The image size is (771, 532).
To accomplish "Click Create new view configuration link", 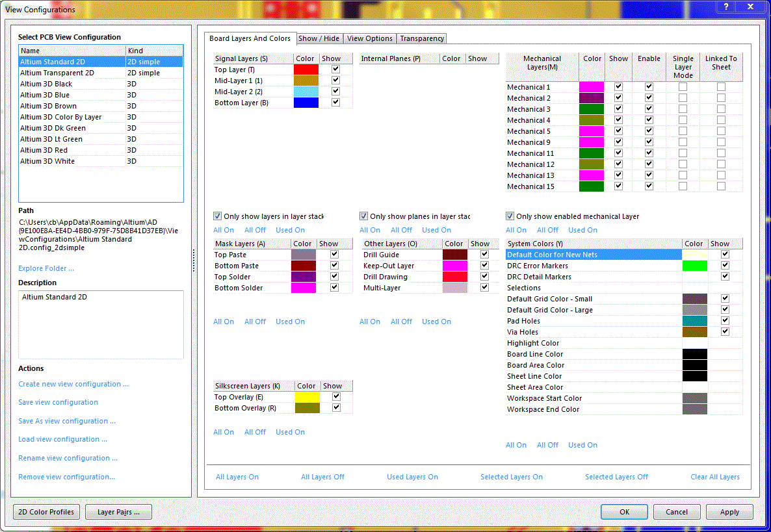I will (73, 384).
